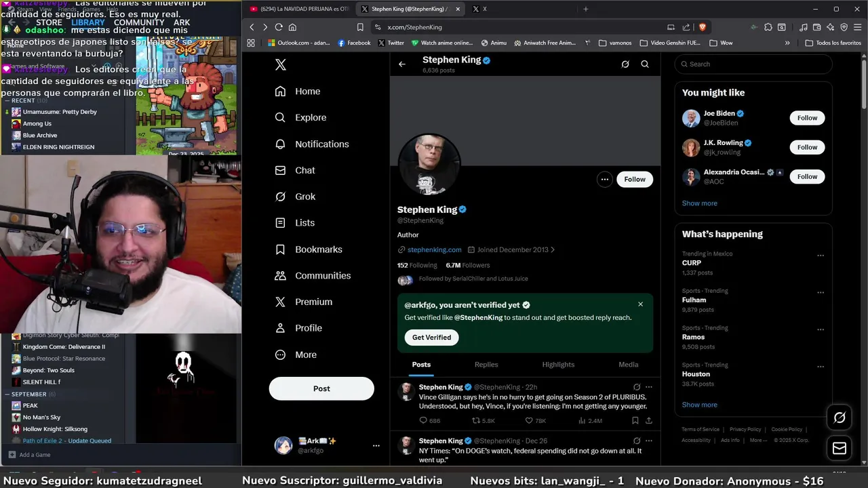This screenshot has height=488, width=868.
Task: Follow Stephen King on his profile
Action: pyautogui.click(x=635, y=179)
